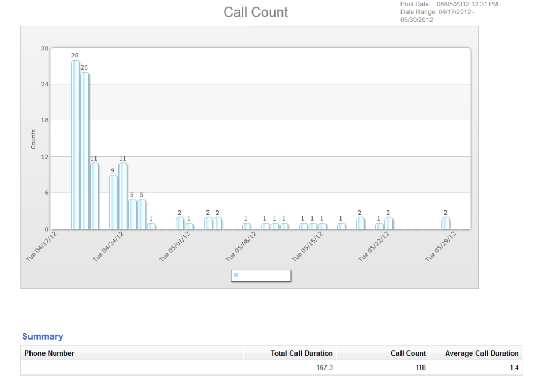Screen dimensions: 549x392
Task: Select the bar labeled 26
Action: coord(85,150)
